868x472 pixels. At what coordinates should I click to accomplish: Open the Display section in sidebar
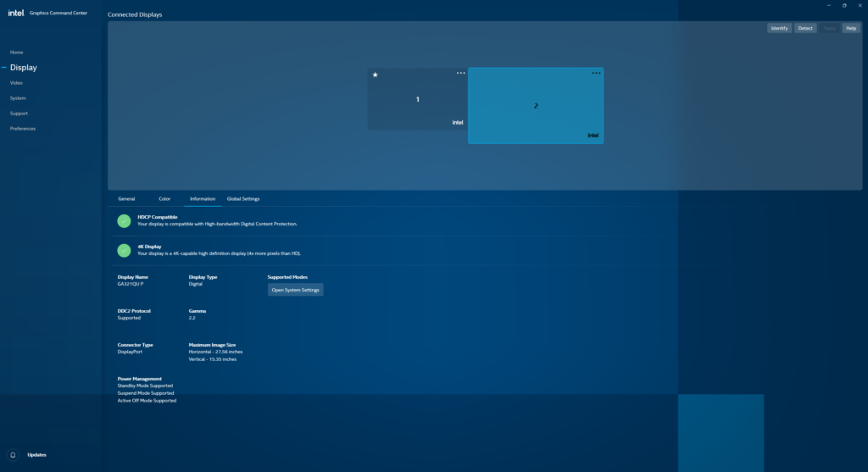click(x=23, y=68)
